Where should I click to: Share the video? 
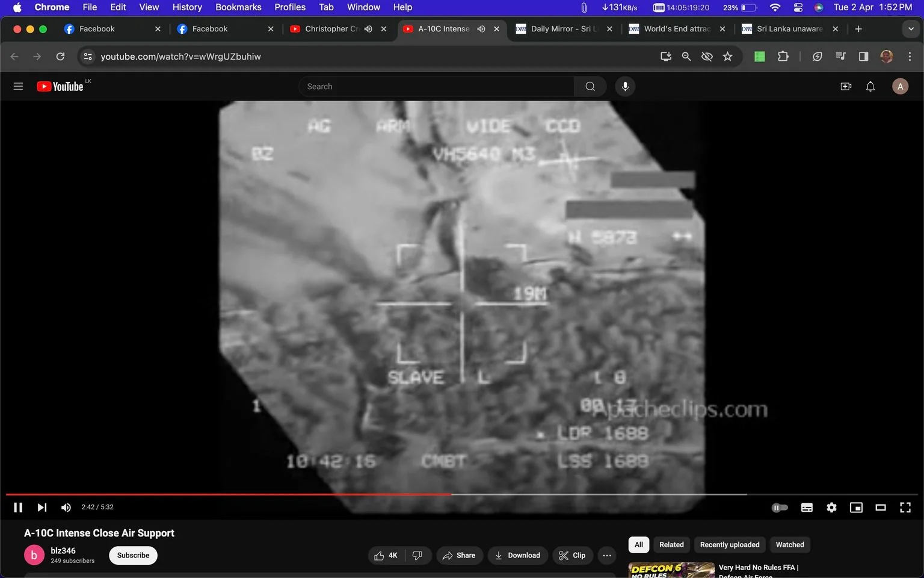pyautogui.click(x=459, y=555)
